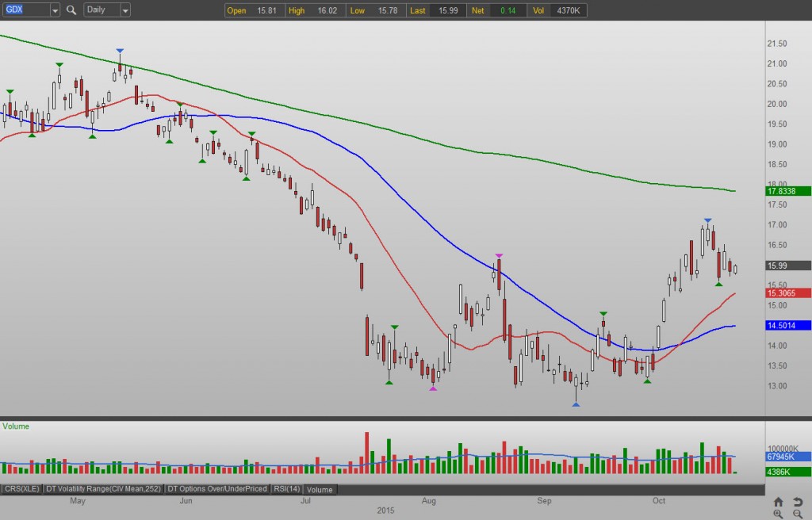The height and width of the screenshot is (520, 812).
Task: Zoom out of the chart
Action: (798, 514)
